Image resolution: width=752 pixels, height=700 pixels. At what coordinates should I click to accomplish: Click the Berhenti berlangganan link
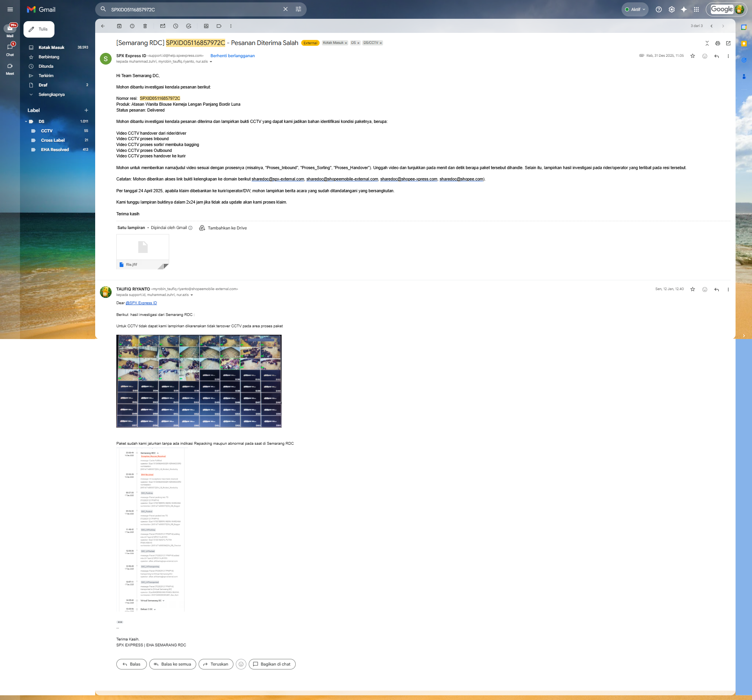pyautogui.click(x=232, y=56)
